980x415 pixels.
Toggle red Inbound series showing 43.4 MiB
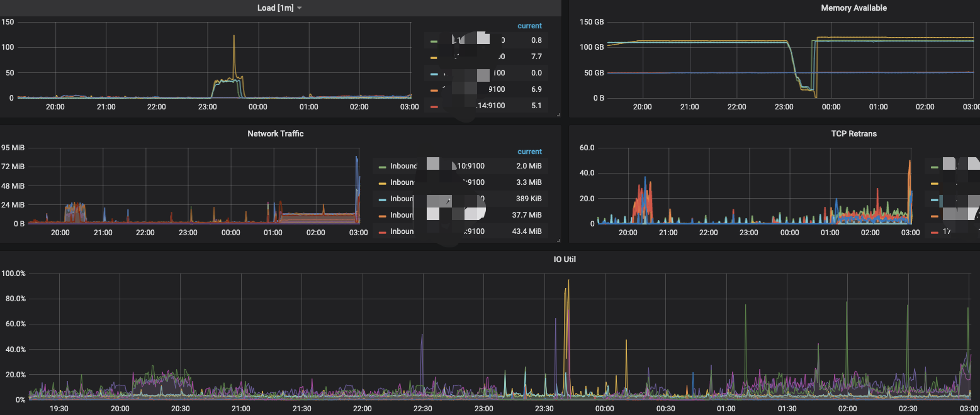(x=403, y=231)
